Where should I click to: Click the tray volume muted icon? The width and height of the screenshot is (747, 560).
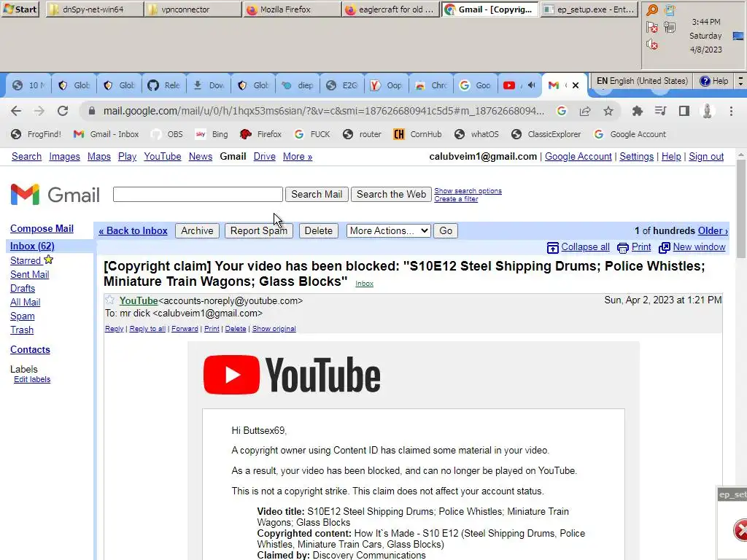point(651,44)
